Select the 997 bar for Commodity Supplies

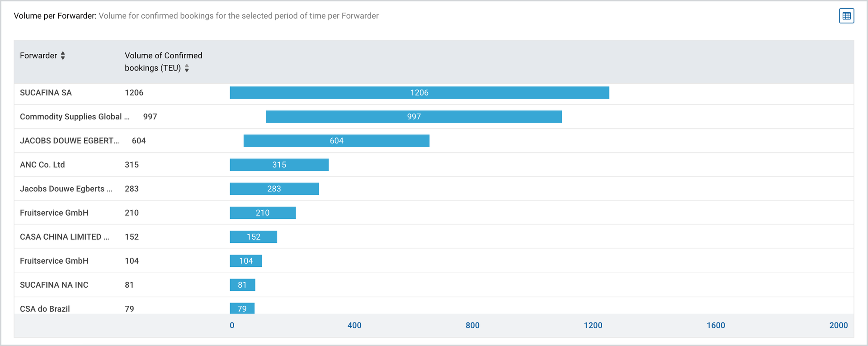414,117
